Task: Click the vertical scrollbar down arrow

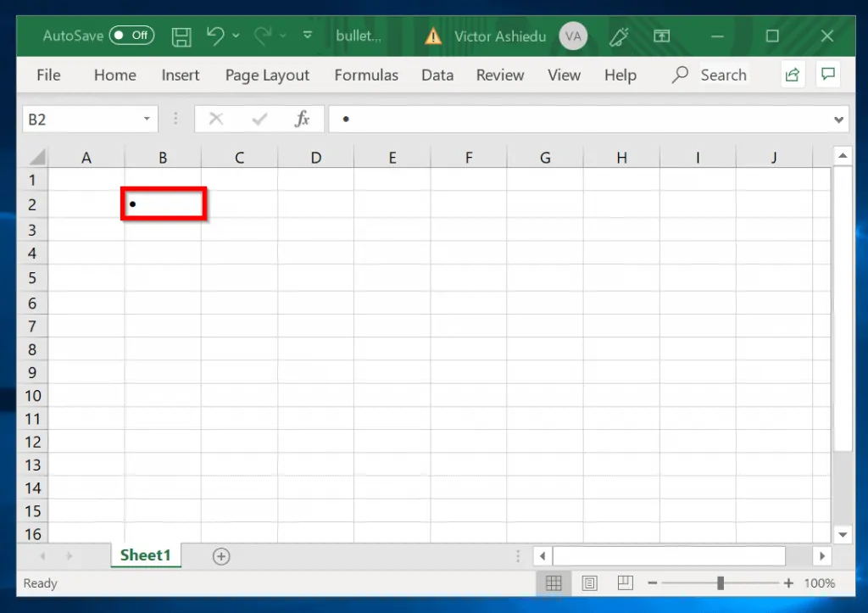Action: [x=843, y=535]
